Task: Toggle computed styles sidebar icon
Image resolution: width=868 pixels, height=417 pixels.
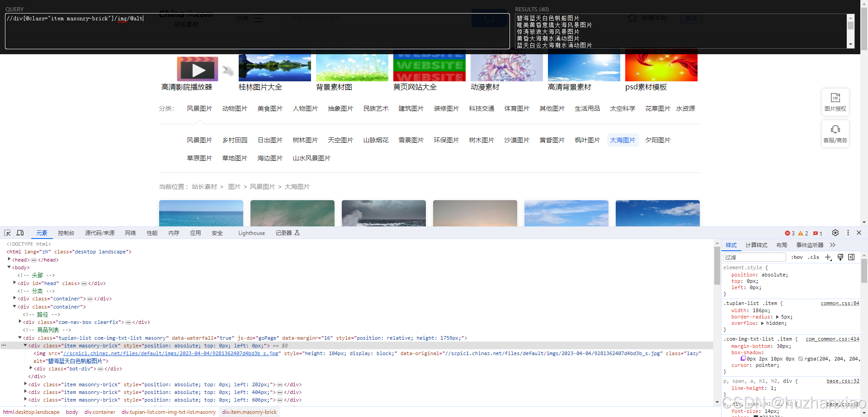Action: [851, 257]
